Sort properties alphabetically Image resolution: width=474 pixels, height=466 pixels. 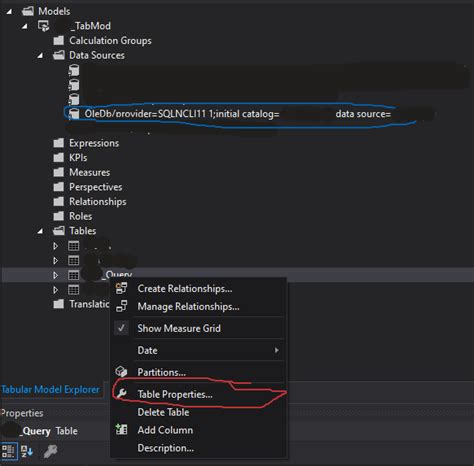click(27, 451)
